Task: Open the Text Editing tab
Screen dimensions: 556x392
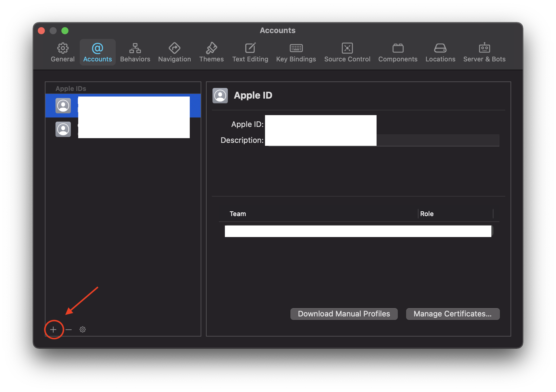Action: click(x=250, y=52)
